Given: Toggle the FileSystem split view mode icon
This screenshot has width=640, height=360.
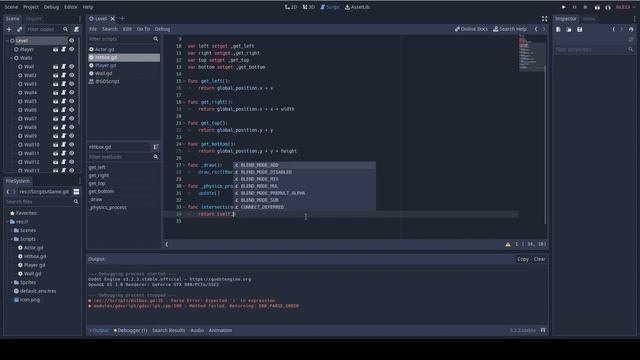Looking at the screenshot, I should point(76,191).
